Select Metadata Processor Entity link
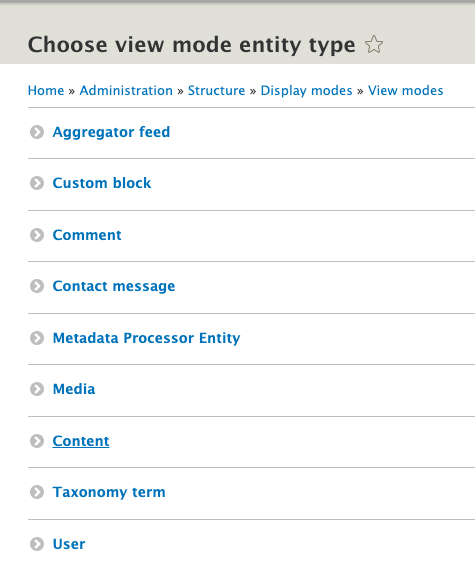Image resolution: width=475 pixels, height=583 pixels. pos(146,338)
